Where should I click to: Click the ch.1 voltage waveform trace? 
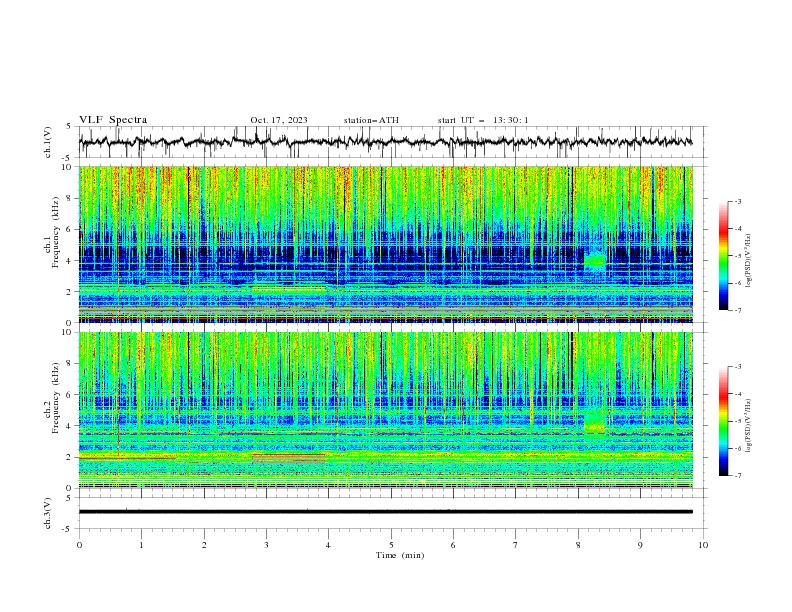(385, 142)
